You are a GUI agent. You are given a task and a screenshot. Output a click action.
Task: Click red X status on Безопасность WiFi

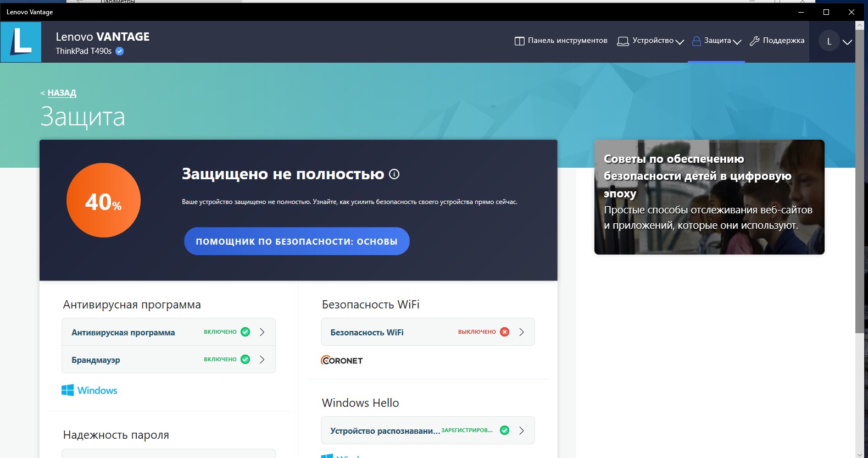[x=505, y=332]
